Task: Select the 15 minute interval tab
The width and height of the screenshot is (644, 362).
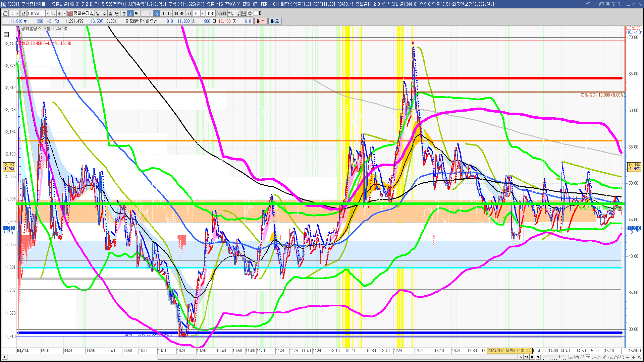Action: coord(169,13)
